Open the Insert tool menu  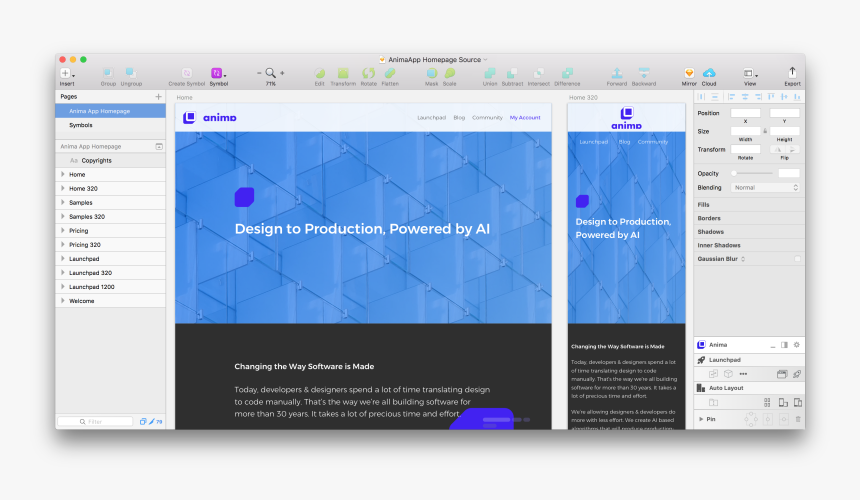pos(66,73)
